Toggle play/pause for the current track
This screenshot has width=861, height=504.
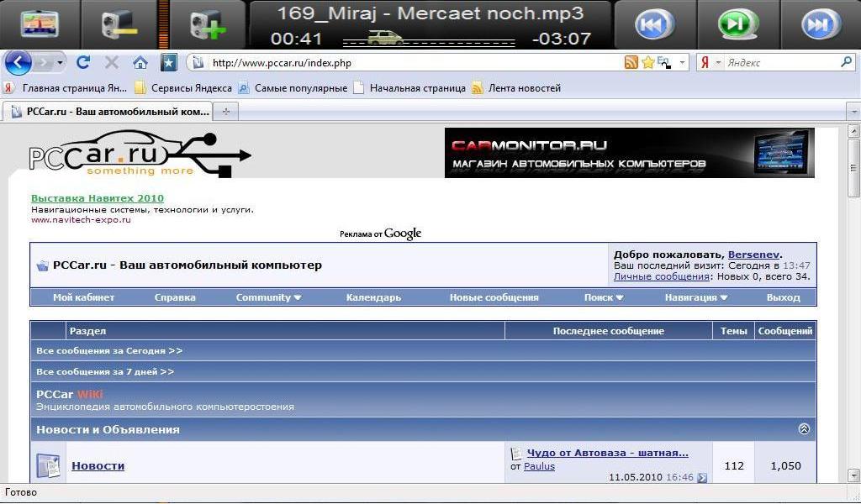click(x=737, y=24)
